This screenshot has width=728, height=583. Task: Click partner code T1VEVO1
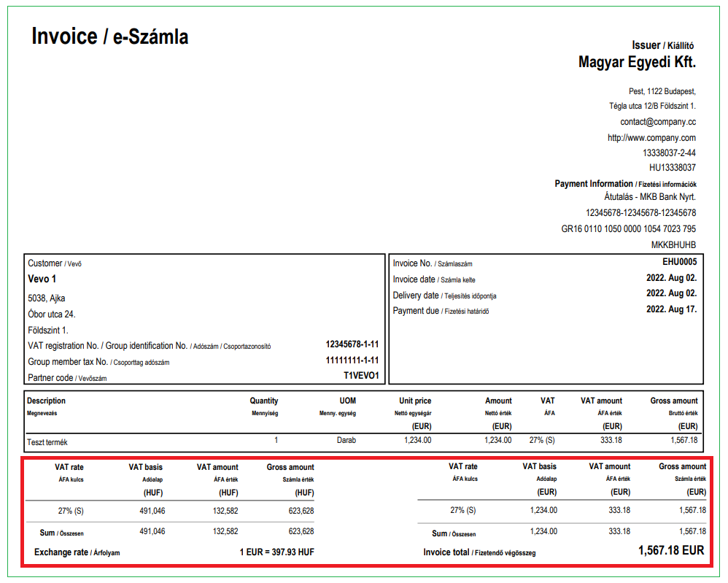361,375
